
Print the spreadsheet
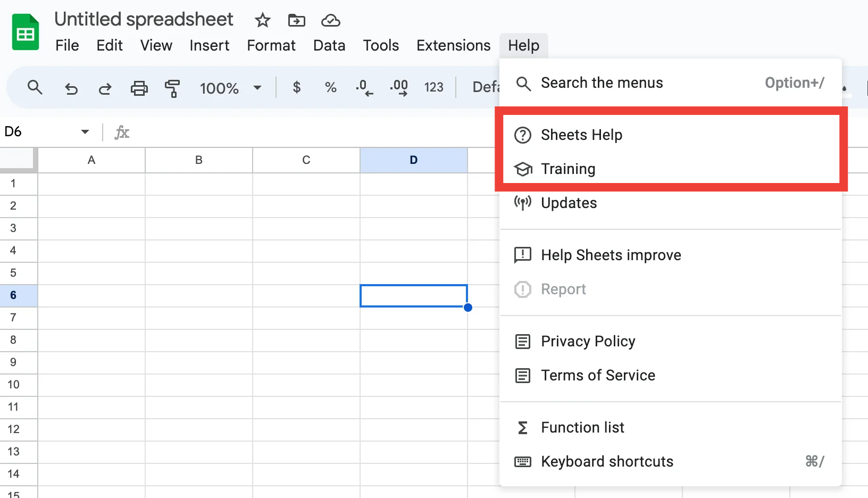pos(139,88)
